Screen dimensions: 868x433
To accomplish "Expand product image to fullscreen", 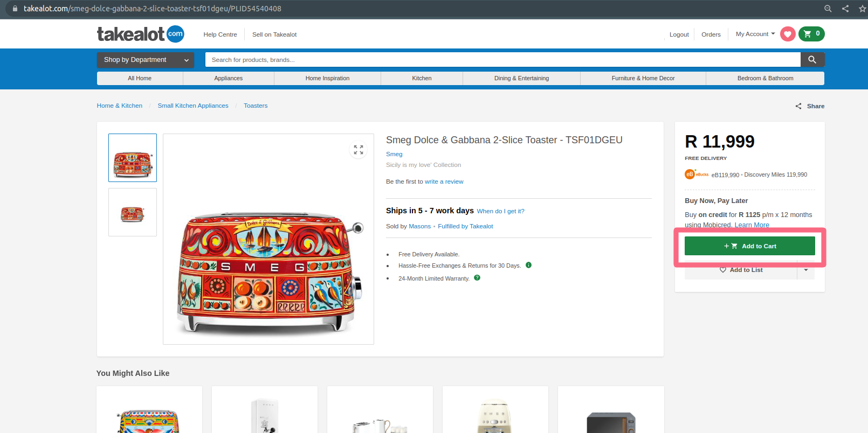I will (359, 150).
